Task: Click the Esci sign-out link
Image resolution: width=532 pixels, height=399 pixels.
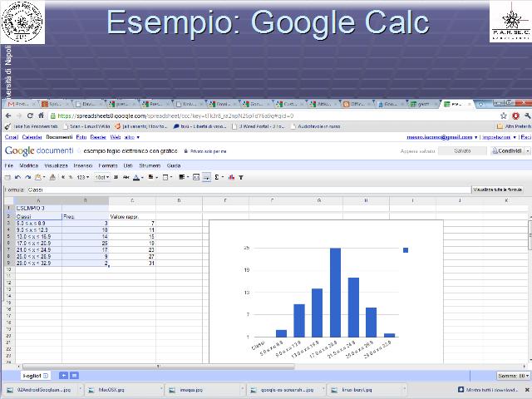Action: pos(526,137)
